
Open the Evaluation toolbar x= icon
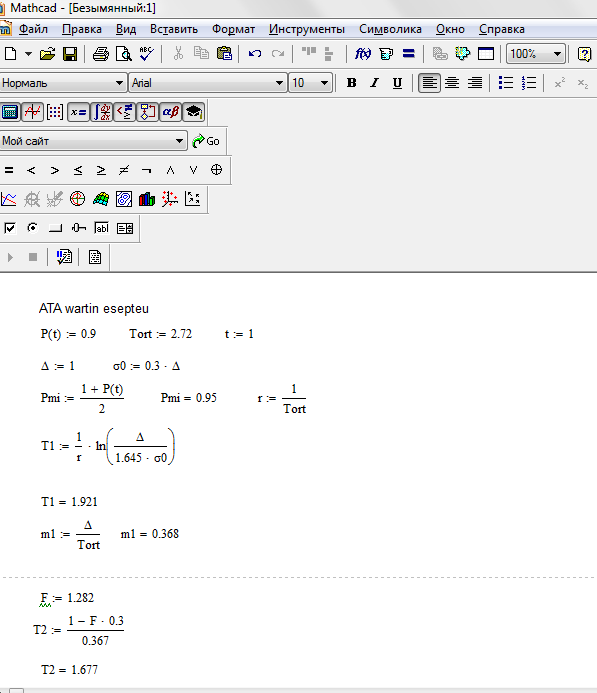tap(79, 112)
